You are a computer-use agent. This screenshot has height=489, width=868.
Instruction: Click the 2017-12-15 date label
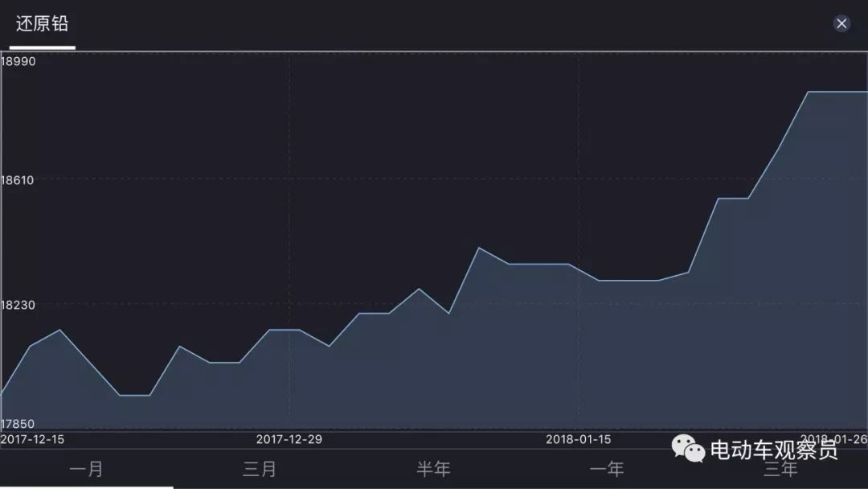tap(32, 440)
